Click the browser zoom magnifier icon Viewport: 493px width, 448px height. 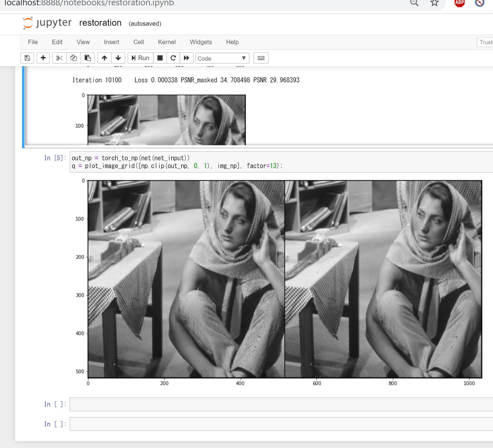pyautogui.click(x=414, y=3)
